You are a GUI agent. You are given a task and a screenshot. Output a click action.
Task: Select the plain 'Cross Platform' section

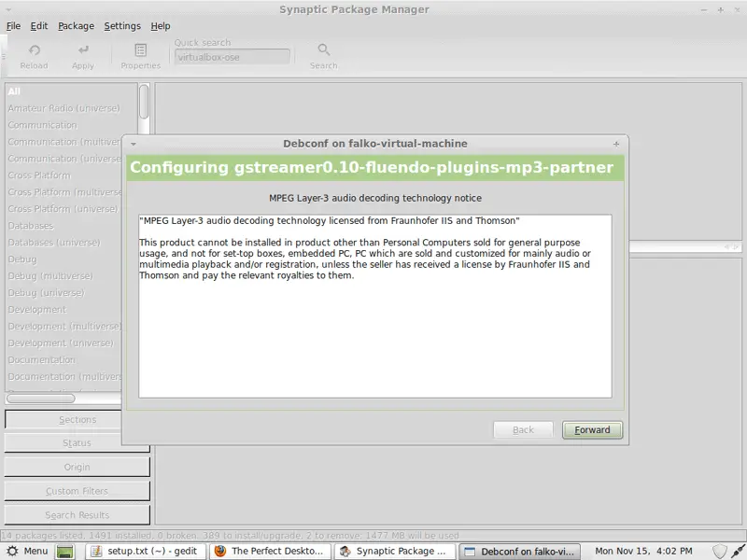tap(64, 175)
